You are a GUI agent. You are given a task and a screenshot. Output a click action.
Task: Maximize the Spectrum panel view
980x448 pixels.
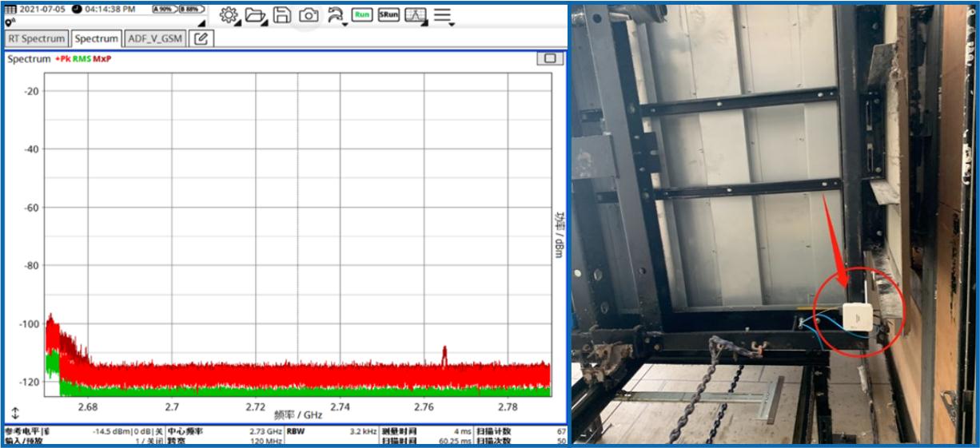pyautogui.click(x=549, y=58)
